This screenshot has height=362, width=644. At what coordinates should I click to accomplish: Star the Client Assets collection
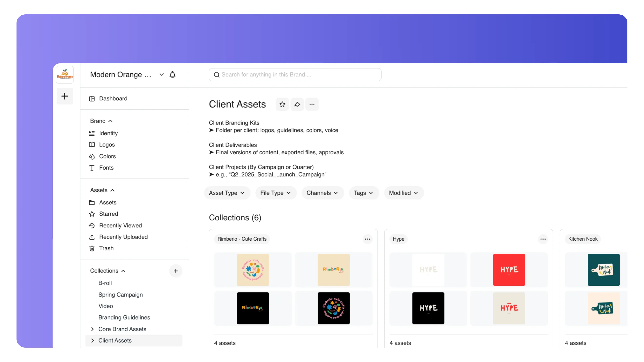pos(282,104)
